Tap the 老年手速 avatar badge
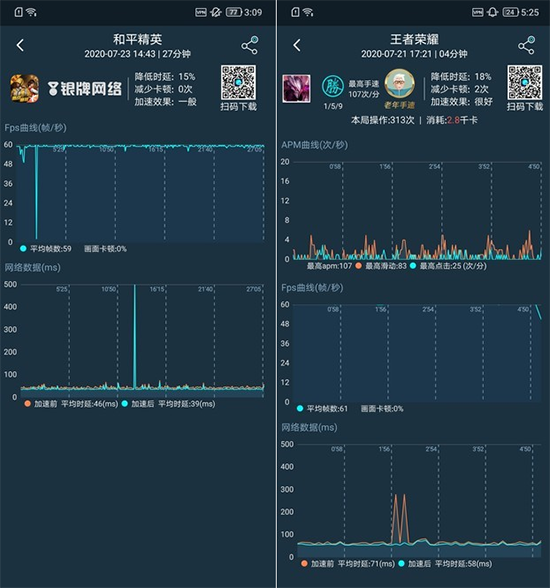This screenshot has height=588, width=550. click(x=400, y=89)
